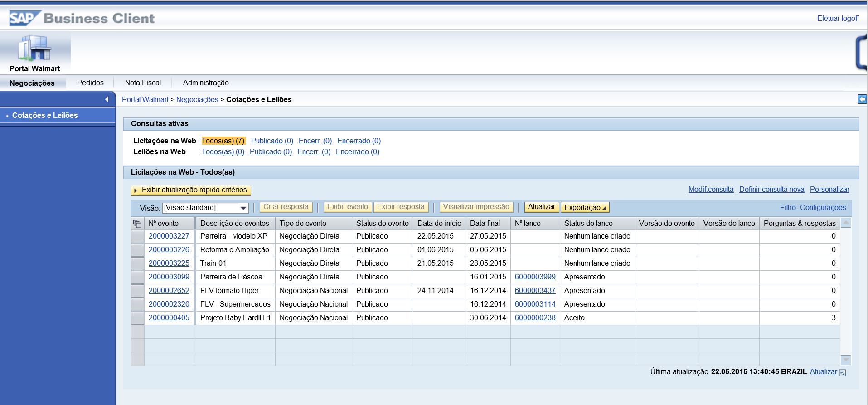Screen dimensions: 868x405
Task: Open Modif.consulta link
Action: pyautogui.click(x=711, y=190)
